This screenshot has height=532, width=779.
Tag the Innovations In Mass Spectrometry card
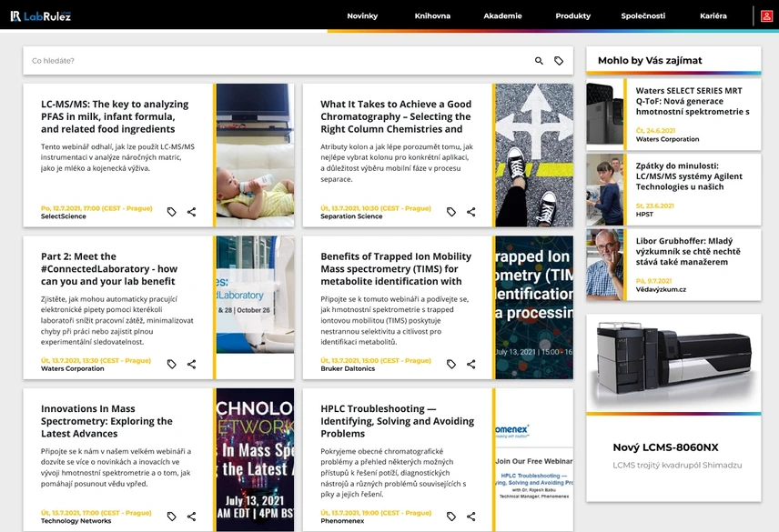171,517
